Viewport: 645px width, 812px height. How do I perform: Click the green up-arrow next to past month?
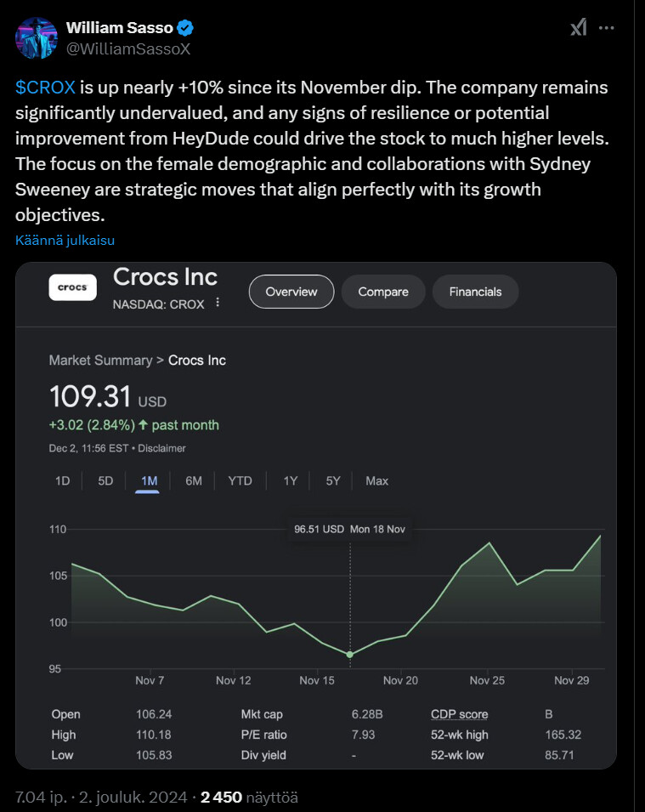point(143,425)
